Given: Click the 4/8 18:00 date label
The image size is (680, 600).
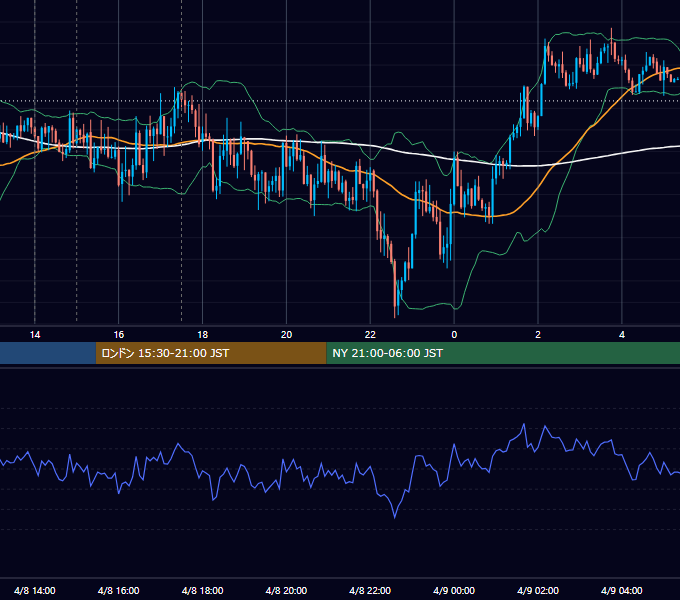Looking at the screenshot, I should coord(203,590).
